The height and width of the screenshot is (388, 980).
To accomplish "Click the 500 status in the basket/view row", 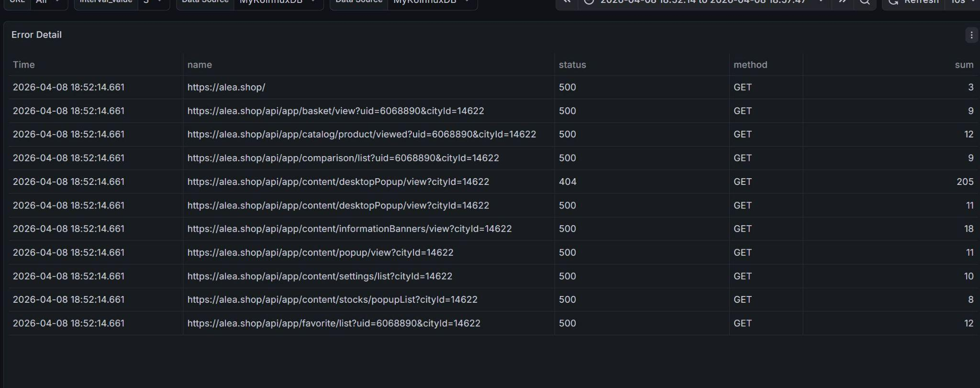I will tap(568, 111).
